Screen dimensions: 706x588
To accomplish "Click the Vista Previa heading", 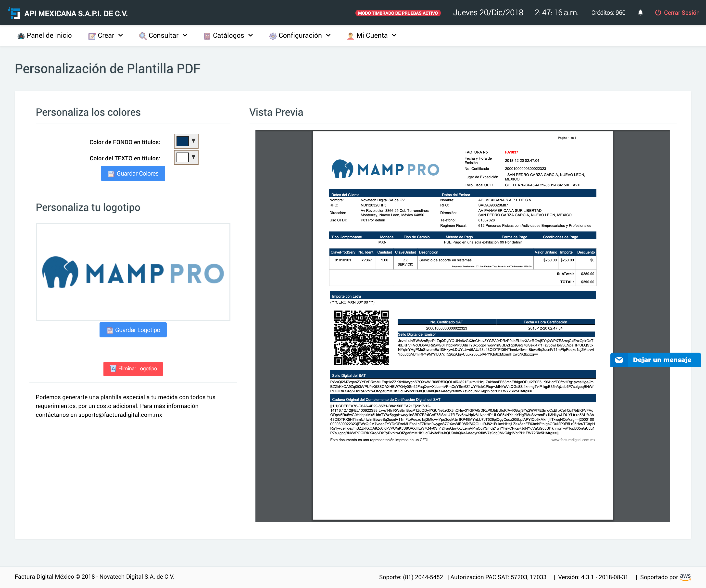I will coord(276,112).
